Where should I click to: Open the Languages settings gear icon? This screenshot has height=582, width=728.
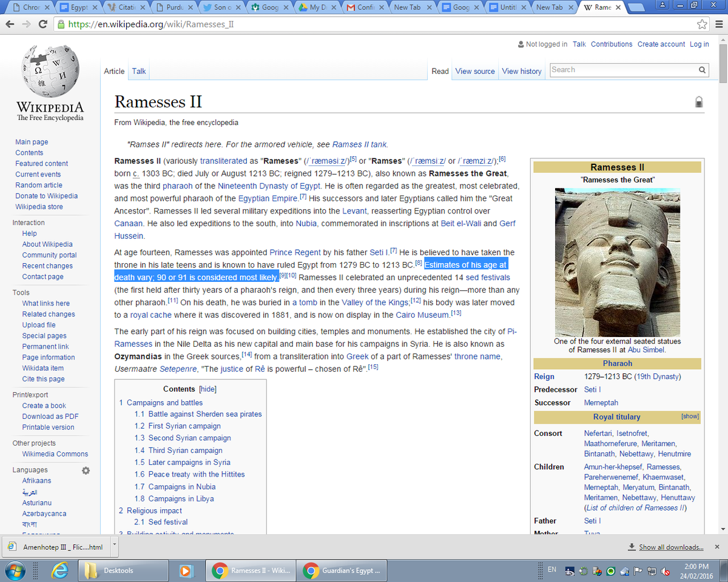[x=86, y=470]
